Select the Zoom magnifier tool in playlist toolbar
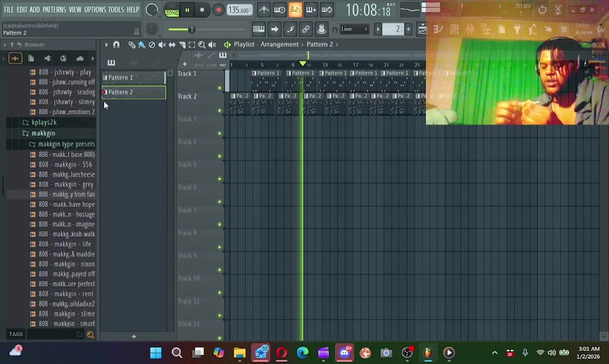This screenshot has width=609, height=364. click(202, 44)
